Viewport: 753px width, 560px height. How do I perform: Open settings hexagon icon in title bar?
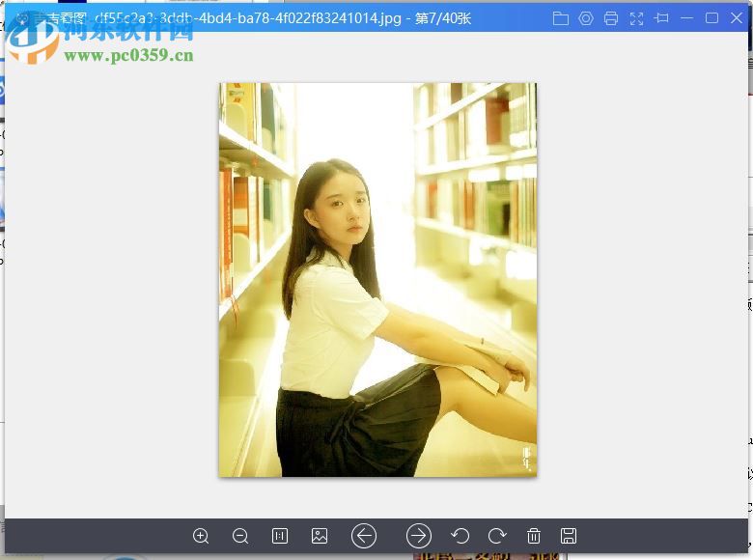click(x=586, y=18)
